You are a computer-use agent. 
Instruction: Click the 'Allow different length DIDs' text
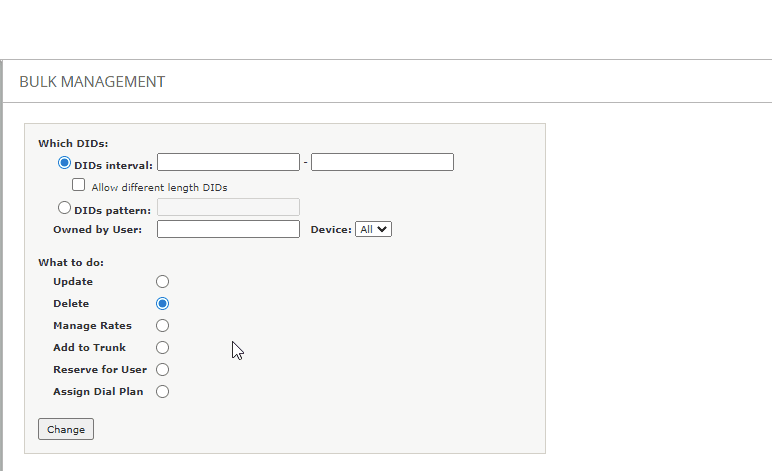[x=160, y=188]
